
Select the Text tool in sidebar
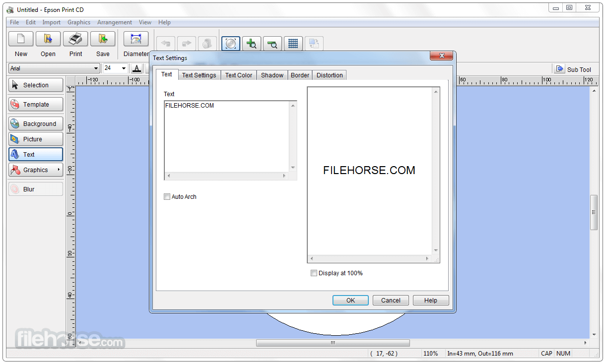pos(36,155)
